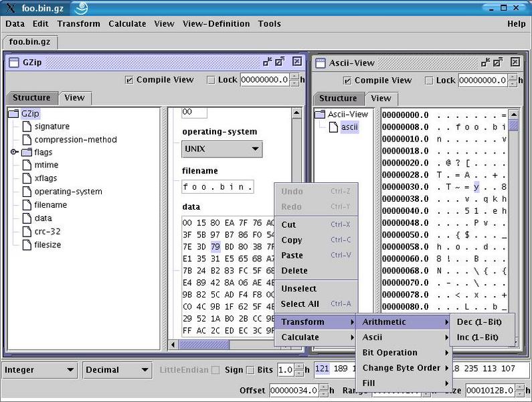
Task: Open the Fill submenu
Action: click(x=404, y=383)
